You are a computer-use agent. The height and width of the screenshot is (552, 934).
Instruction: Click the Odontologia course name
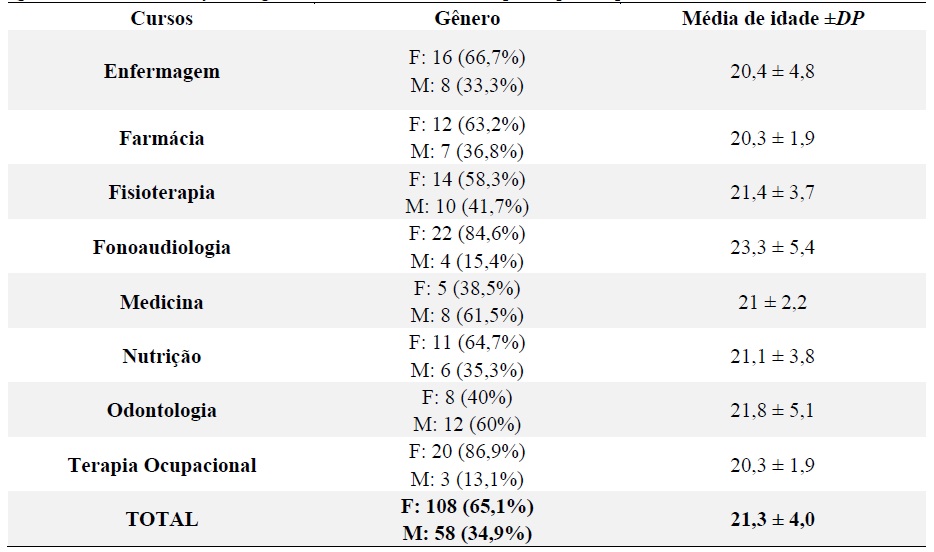click(x=161, y=411)
